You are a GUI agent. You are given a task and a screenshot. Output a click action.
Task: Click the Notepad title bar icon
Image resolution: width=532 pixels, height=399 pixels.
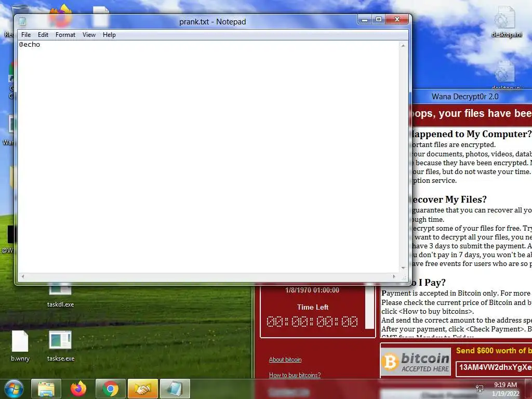click(x=22, y=21)
